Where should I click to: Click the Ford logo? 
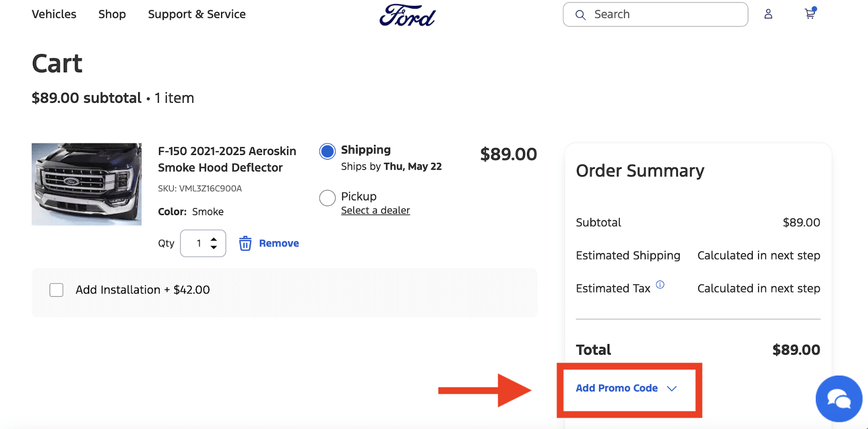pos(407,15)
